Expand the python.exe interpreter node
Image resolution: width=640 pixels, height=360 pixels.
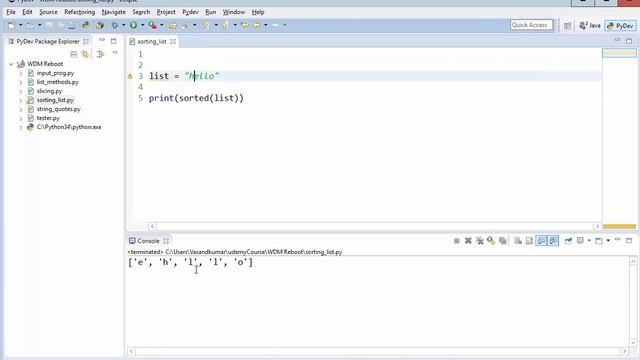(21, 127)
